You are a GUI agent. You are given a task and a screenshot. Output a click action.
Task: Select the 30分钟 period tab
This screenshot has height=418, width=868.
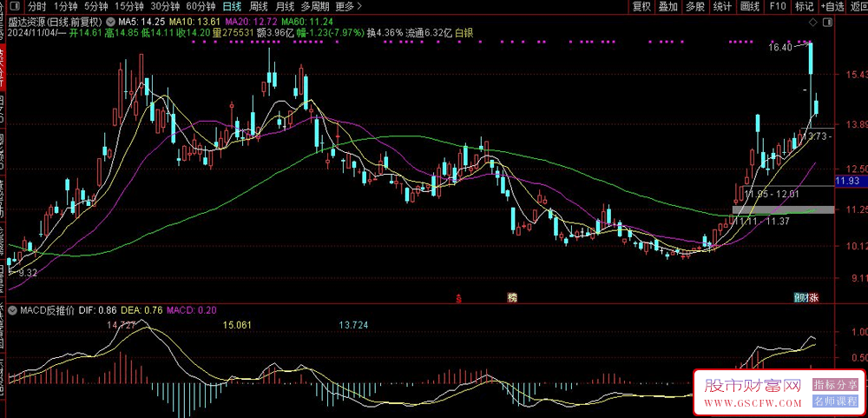pos(166,7)
